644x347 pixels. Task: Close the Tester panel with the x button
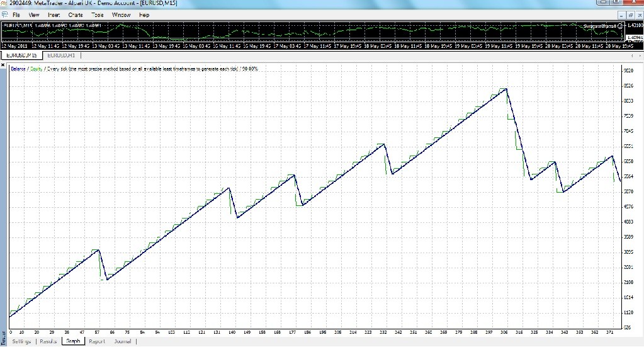click(x=3, y=65)
